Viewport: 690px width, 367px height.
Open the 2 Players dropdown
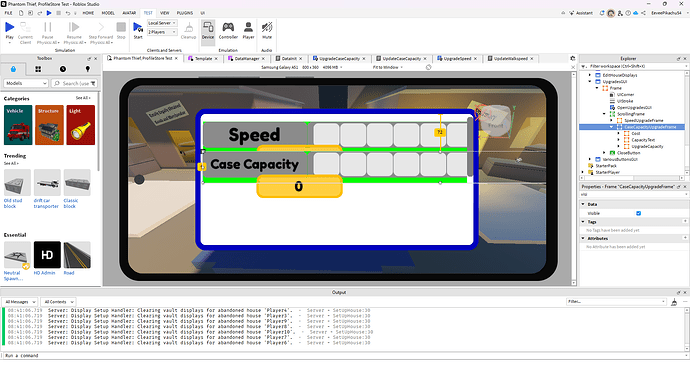point(162,32)
